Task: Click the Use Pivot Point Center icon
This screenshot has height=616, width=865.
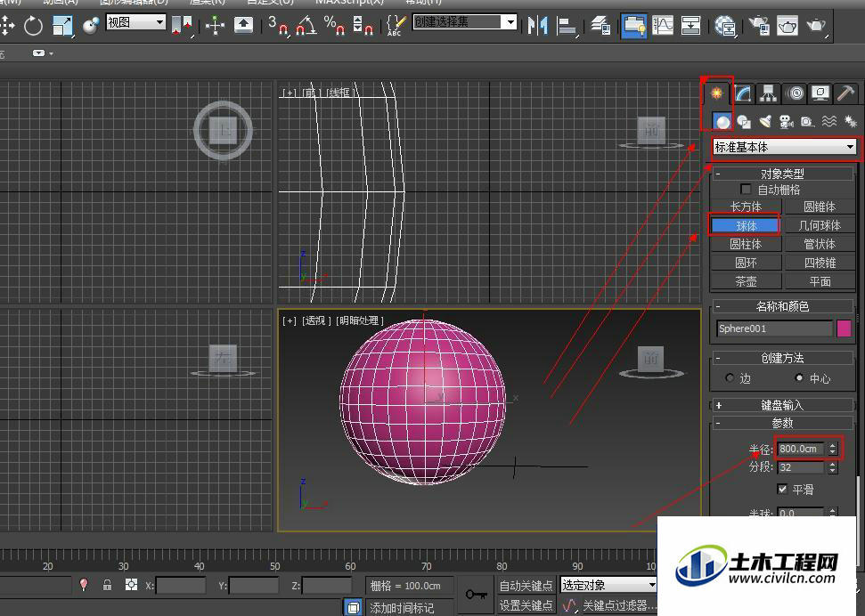Action: [181, 25]
